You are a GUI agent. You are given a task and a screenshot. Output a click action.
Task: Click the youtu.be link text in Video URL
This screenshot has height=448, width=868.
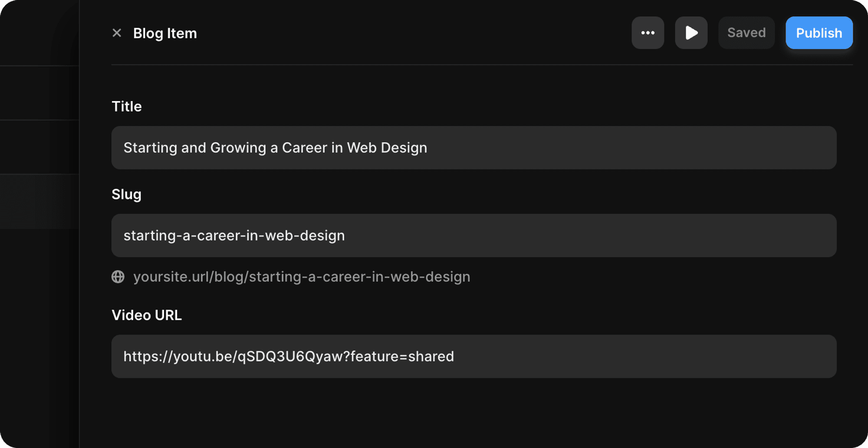[288, 356]
